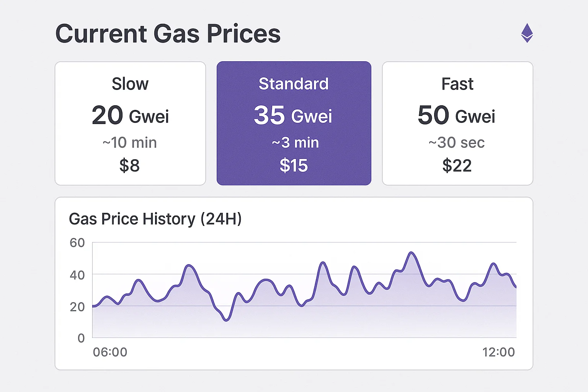Click the "~30 sec" wait estimate
Image resolution: width=588 pixels, height=392 pixels.
pyautogui.click(x=457, y=143)
